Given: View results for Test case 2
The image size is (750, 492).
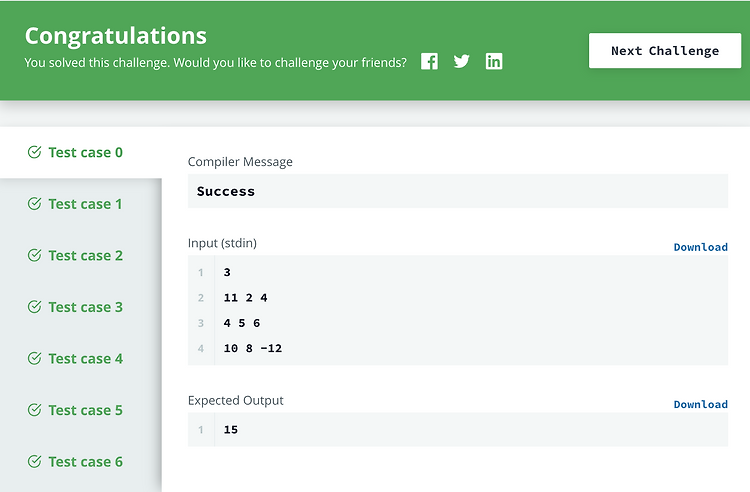Looking at the screenshot, I should (81, 255).
